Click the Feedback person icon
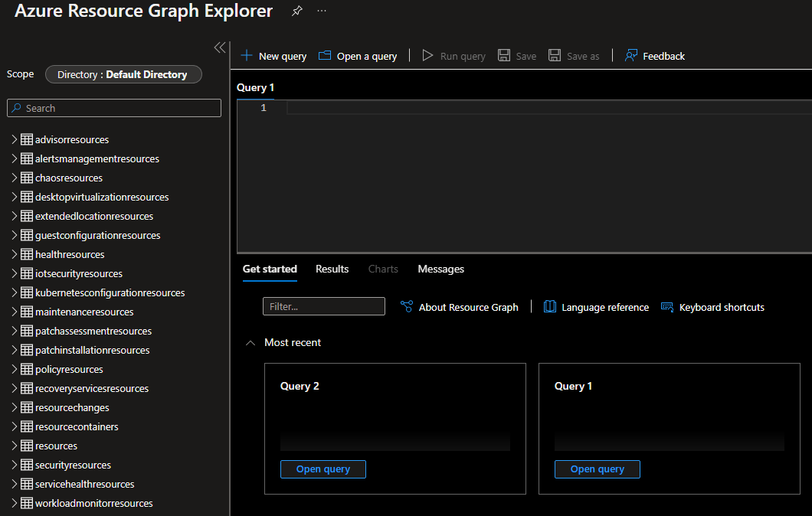This screenshot has width=812, height=516. click(x=630, y=55)
